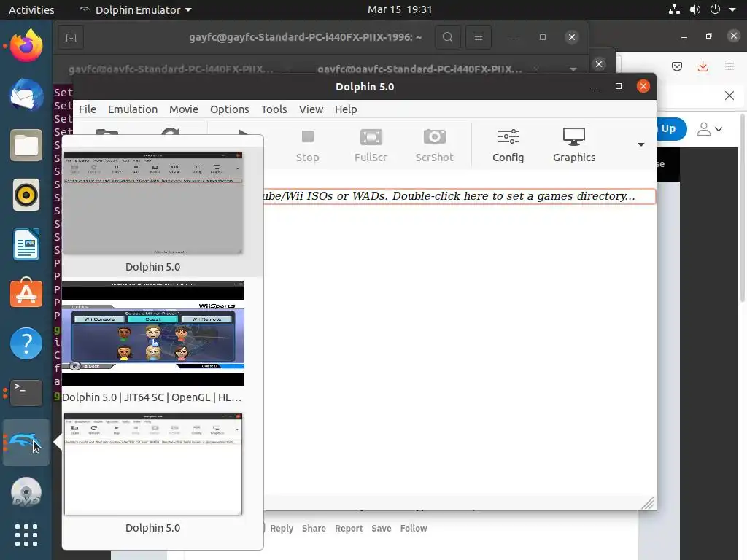The height and width of the screenshot is (560, 747).
Task: Open Rhythmbox from the dock
Action: [26, 195]
